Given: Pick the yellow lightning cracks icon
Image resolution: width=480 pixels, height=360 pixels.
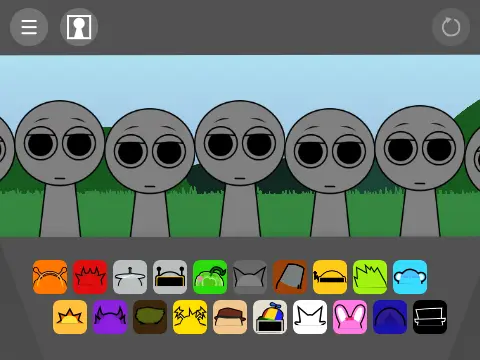Looking at the screenshot, I should 190,317.
